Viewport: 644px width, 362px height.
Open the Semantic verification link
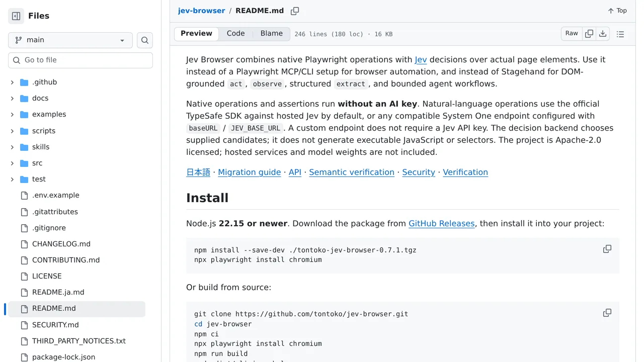[x=352, y=172]
